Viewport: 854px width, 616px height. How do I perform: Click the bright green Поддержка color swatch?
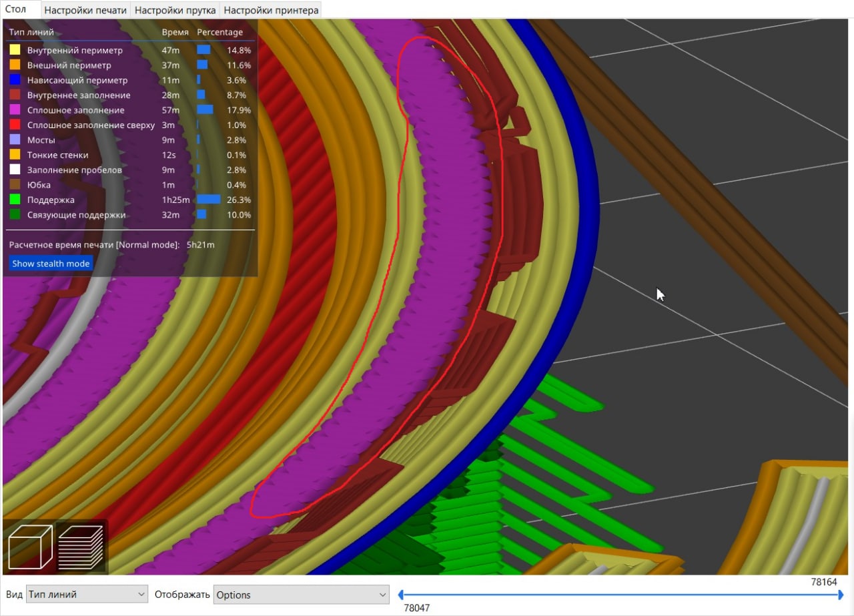click(x=15, y=200)
